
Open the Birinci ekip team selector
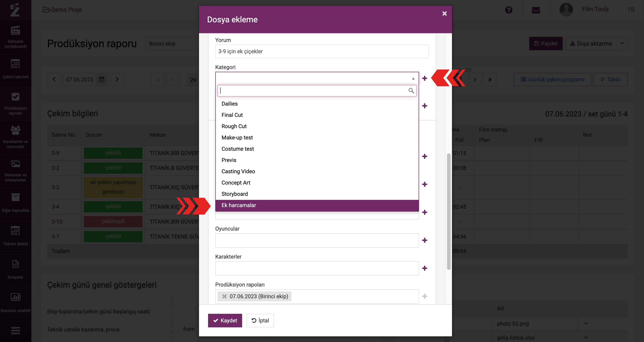[173, 44]
